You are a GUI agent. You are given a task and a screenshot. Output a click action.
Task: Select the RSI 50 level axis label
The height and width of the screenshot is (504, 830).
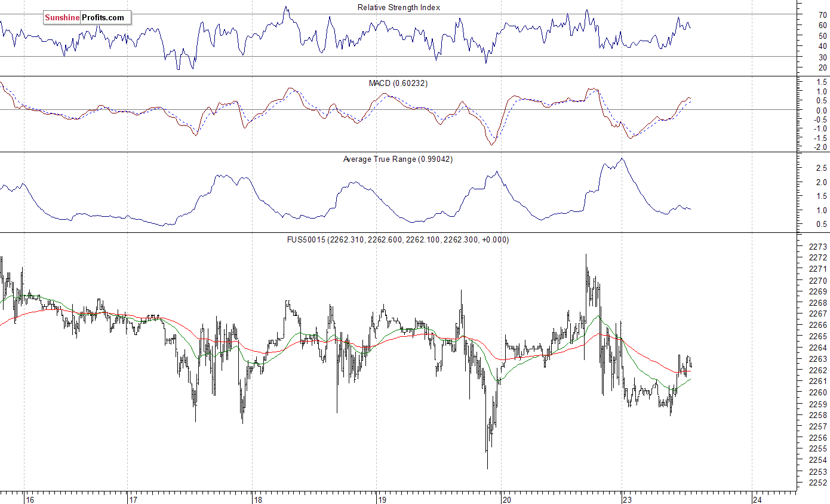click(823, 35)
